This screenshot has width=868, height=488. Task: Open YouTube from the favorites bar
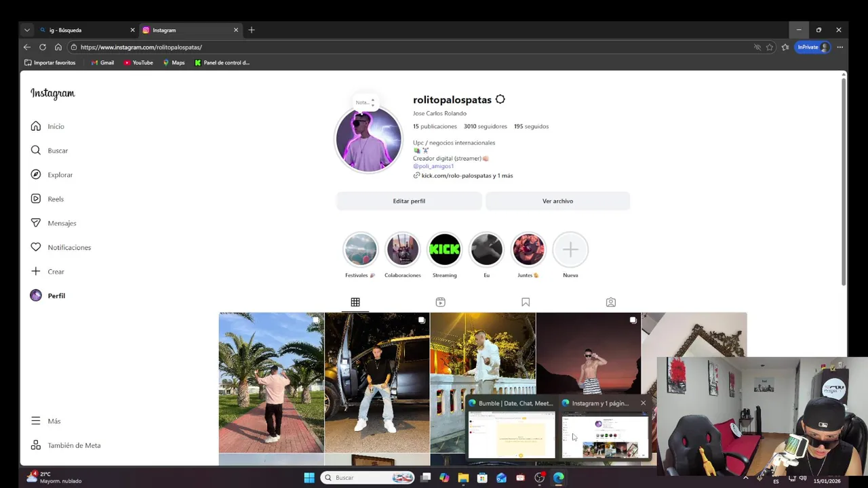(x=138, y=62)
